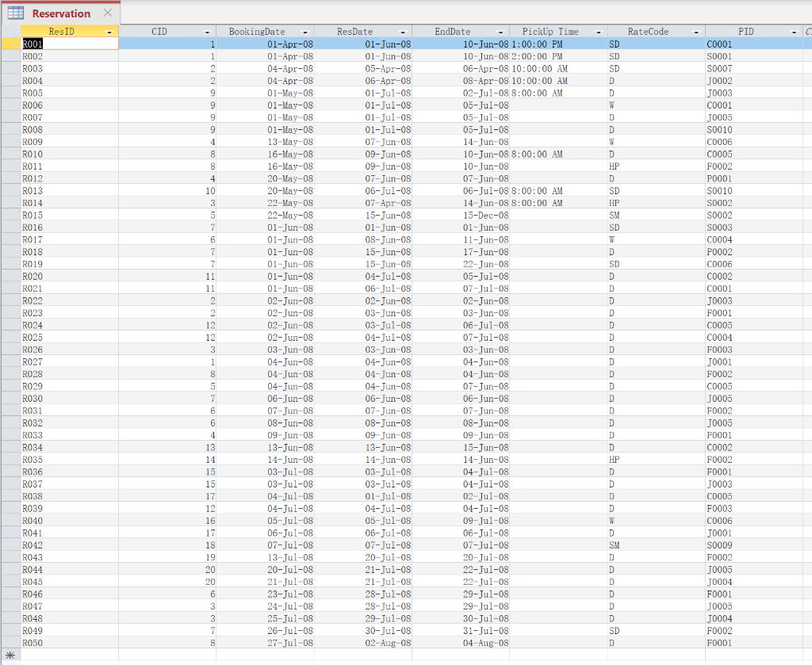Close the Reservation tab

(108, 13)
